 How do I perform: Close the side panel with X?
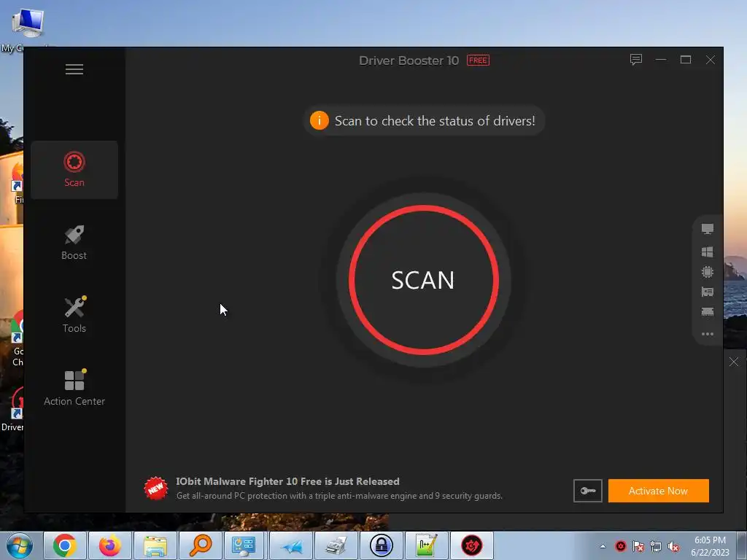[734, 362]
